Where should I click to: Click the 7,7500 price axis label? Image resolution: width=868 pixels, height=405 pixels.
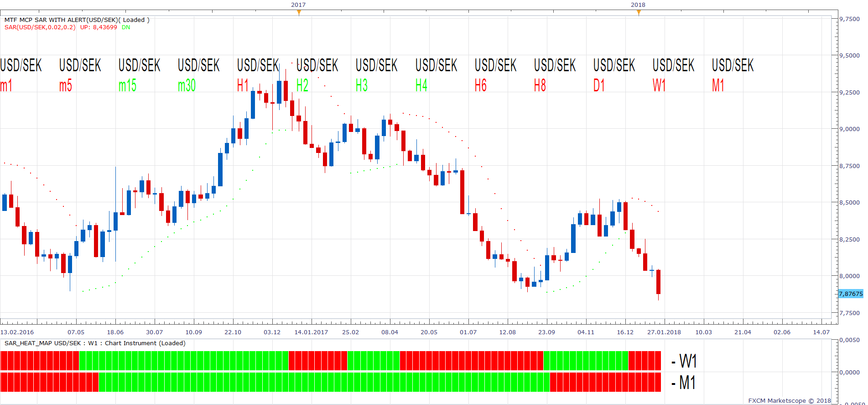pyautogui.click(x=850, y=313)
